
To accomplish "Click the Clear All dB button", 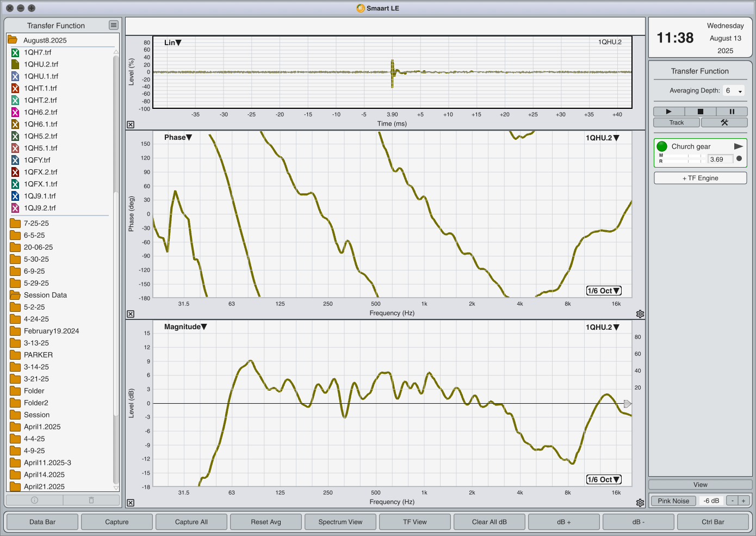I will point(489,522).
